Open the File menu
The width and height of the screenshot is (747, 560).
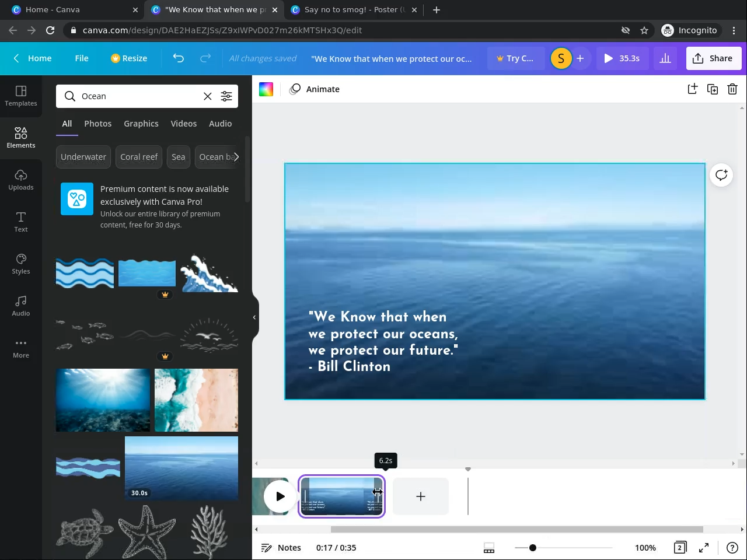pos(82,58)
